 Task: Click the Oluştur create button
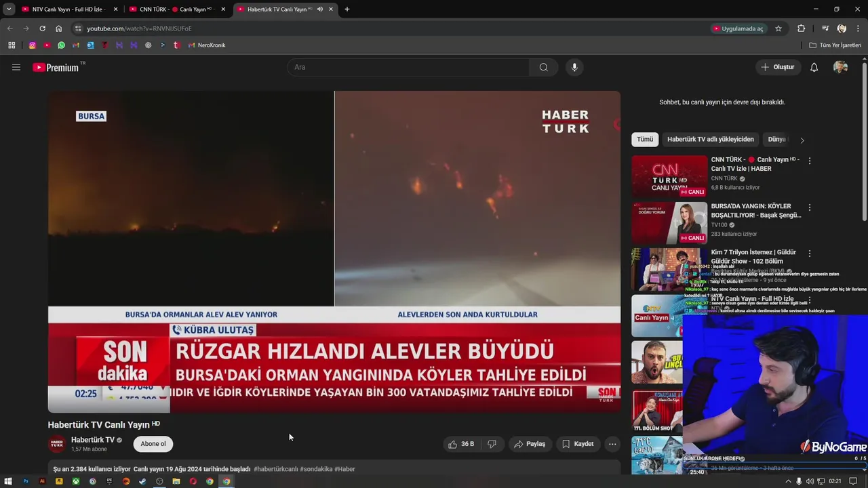point(777,67)
